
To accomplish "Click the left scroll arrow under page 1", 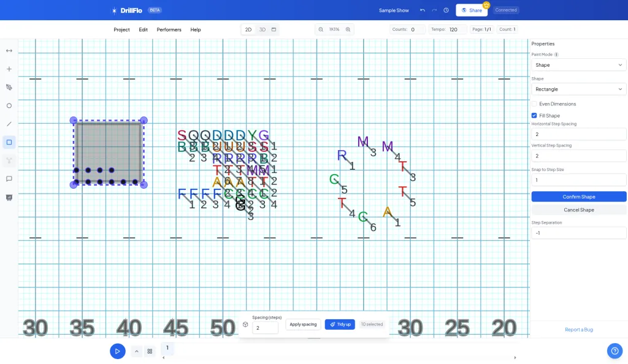I will coord(163,358).
